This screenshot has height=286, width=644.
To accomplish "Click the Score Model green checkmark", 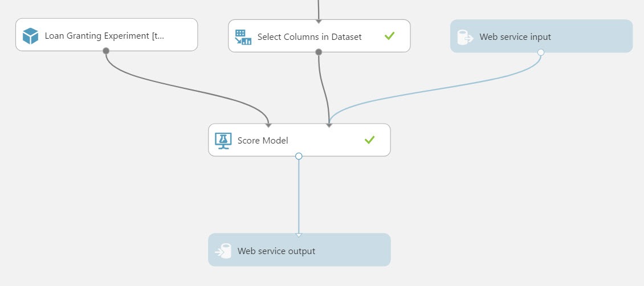I will coord(370,140).
